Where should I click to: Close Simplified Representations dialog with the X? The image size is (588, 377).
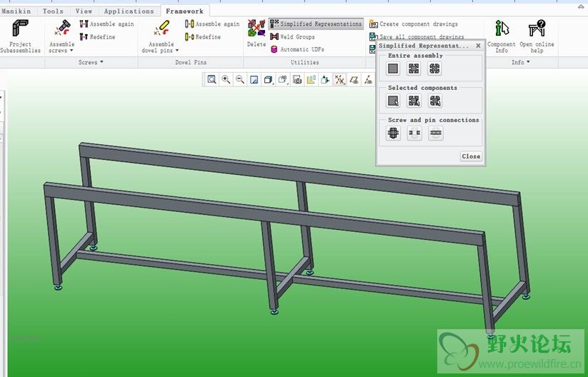tap(478, 46)
